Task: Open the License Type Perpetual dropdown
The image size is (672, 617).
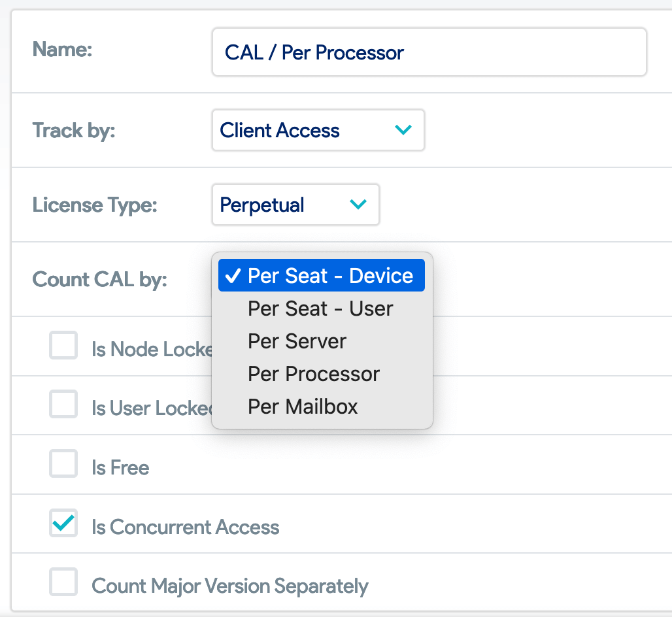Action: coord(295,205)
